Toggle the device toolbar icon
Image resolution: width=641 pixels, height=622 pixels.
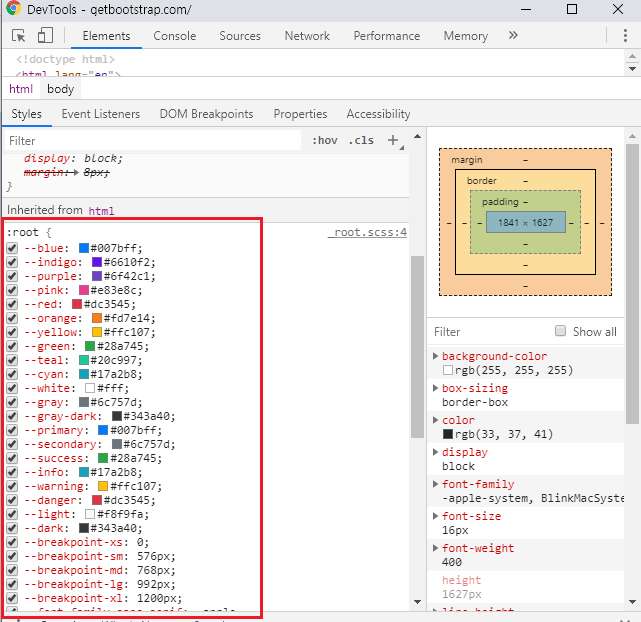(x=45, y=36)
